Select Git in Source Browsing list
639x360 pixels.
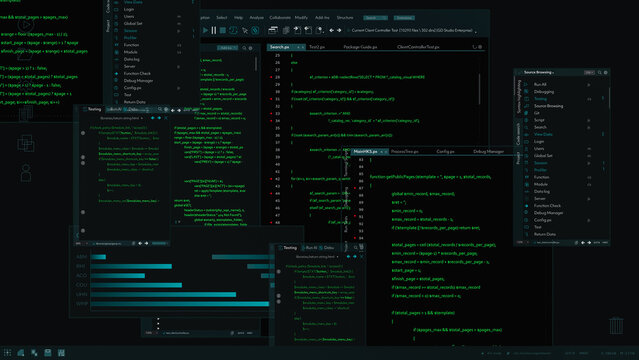pos(536,113)
